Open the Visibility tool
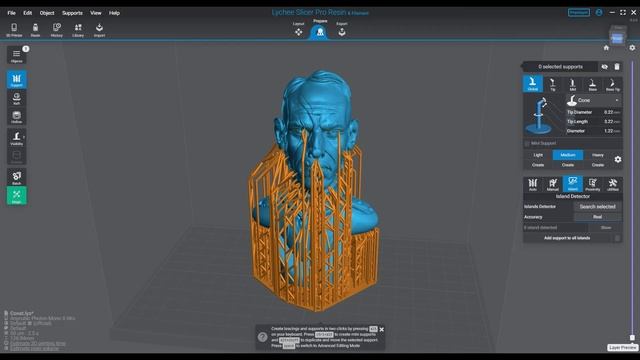This screenshot has height=360, width=640. click(17, 138)
